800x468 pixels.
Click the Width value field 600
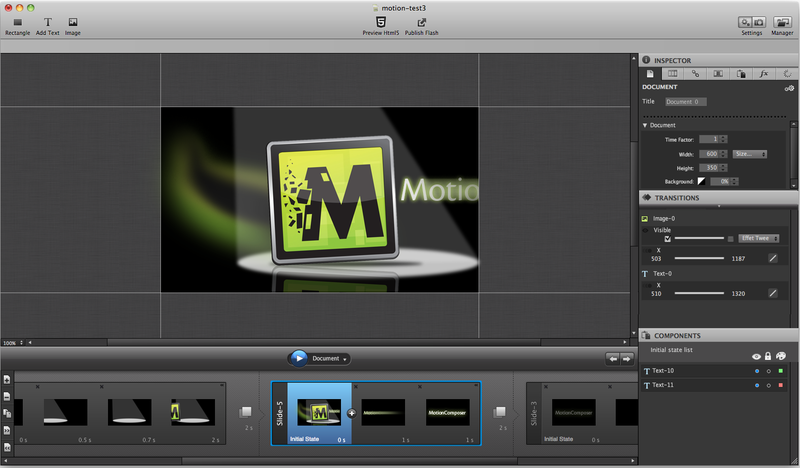(709, 154)
